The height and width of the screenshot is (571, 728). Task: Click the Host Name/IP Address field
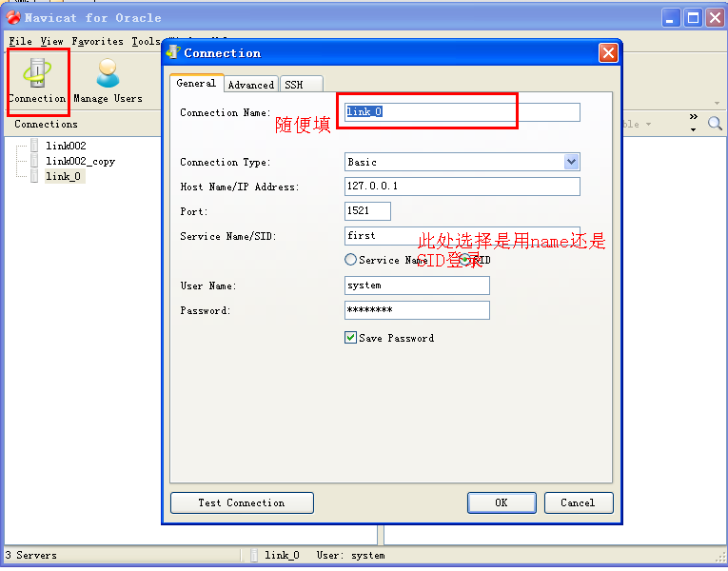point(462,187)
